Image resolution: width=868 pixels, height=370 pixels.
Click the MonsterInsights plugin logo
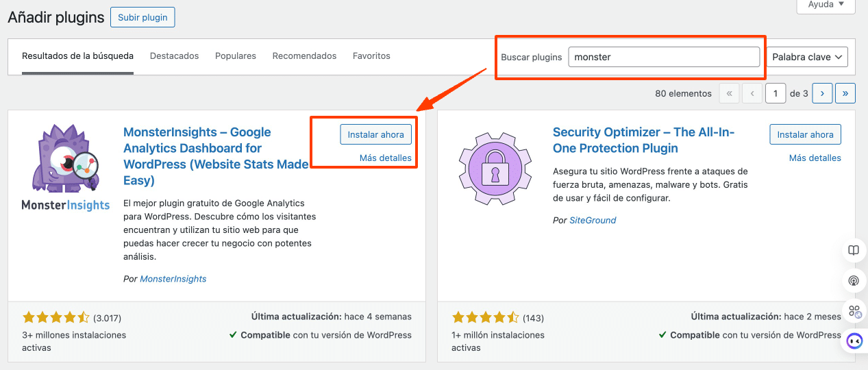[x=66, y=167]
